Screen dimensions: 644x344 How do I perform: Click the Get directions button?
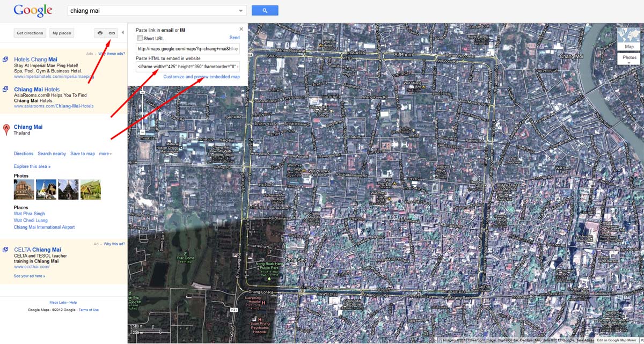point(30,33)
